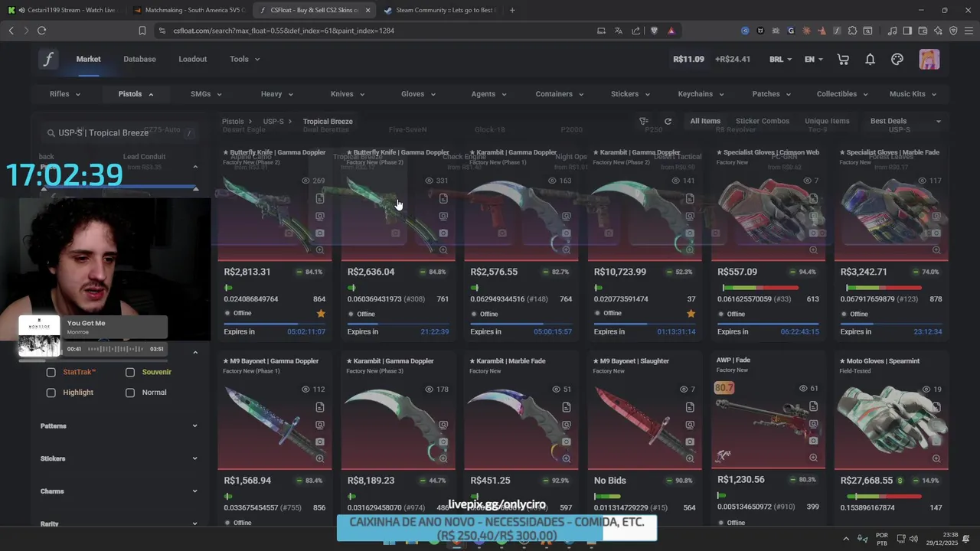Open the Stickers category menu
980x551 pixels.
(x=630, y=94)
